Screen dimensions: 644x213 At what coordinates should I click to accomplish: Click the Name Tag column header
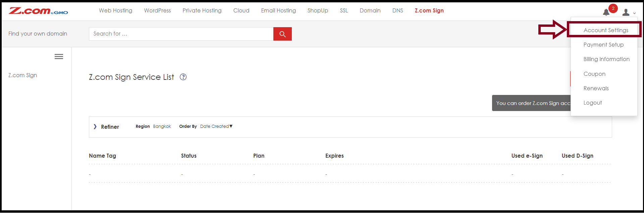(x=102, y=156)
